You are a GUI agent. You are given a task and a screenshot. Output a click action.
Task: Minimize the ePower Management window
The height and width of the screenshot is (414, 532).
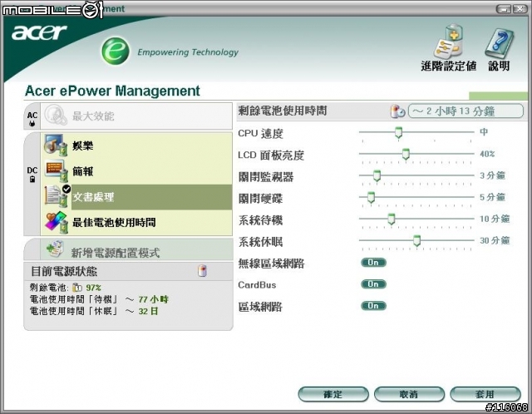pyautogui.click(x=504, y=9)
